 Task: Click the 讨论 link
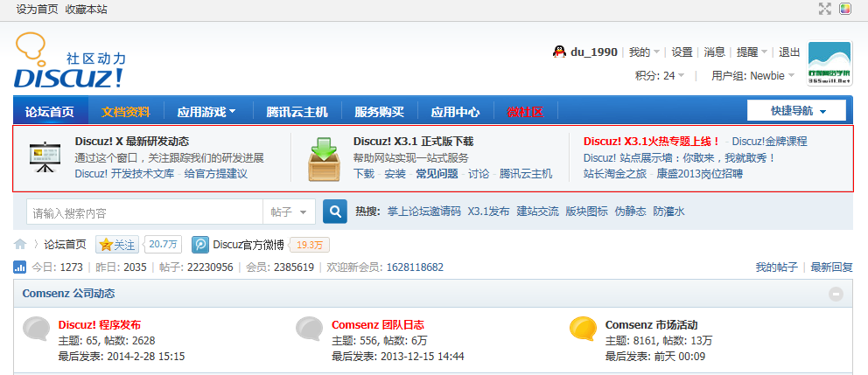click(479, 174)
